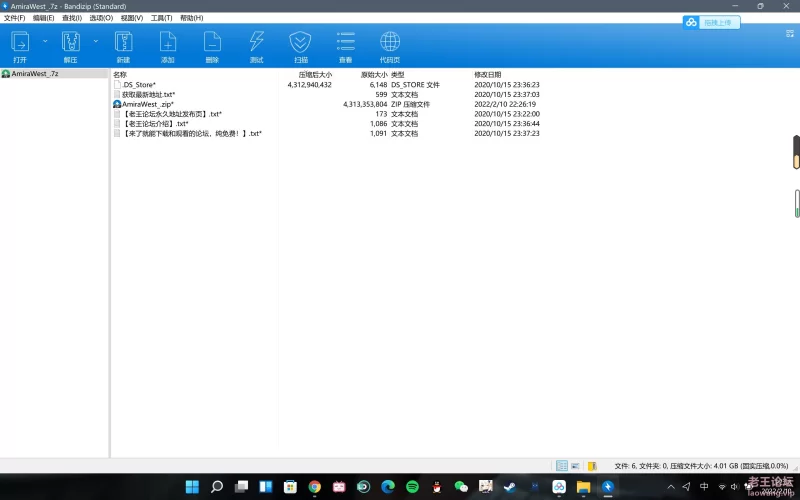Show hidden system tray icons chevron
Screen dimensions: 800x500
point(671,487)
